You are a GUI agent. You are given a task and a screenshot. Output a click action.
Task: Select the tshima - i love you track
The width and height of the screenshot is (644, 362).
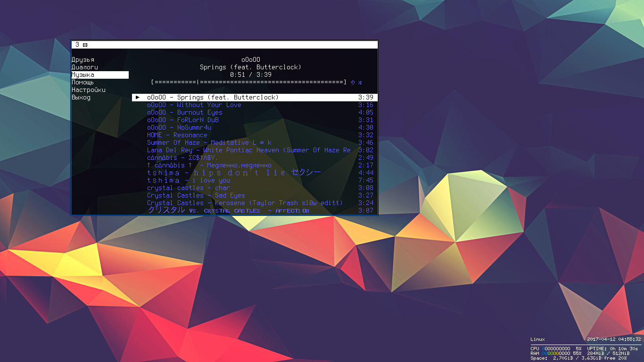[255, 181]
